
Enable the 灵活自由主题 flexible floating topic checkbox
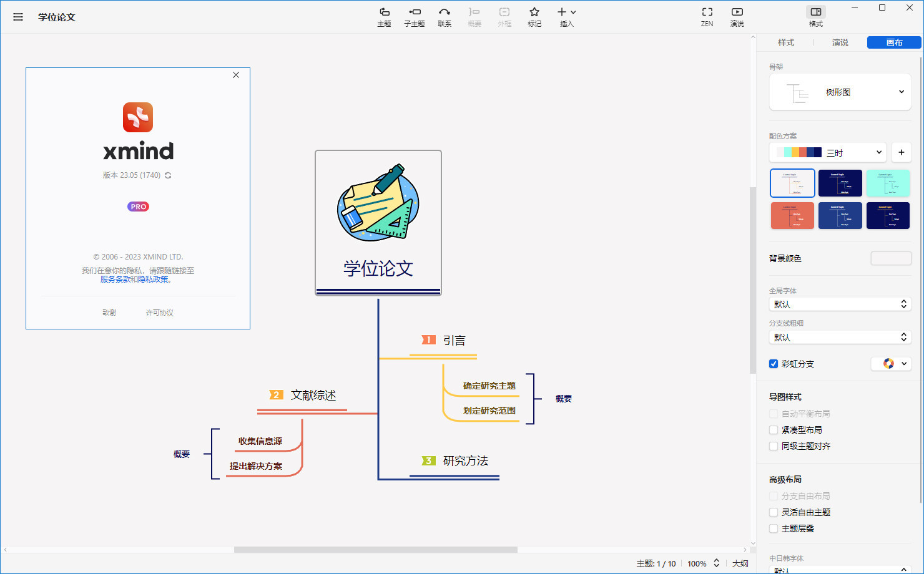pyautogui.click(x=774, y=512)
